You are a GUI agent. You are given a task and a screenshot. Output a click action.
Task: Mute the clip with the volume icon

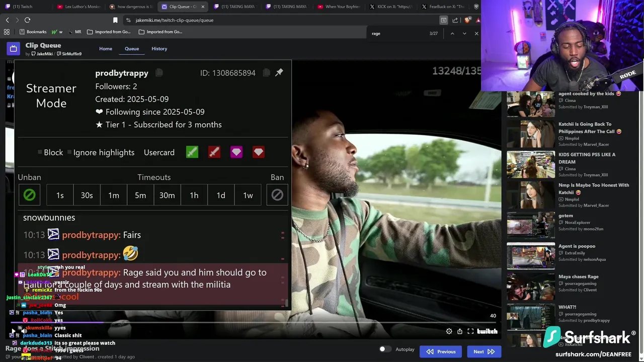pyautogui.click(x=24, y=331)
